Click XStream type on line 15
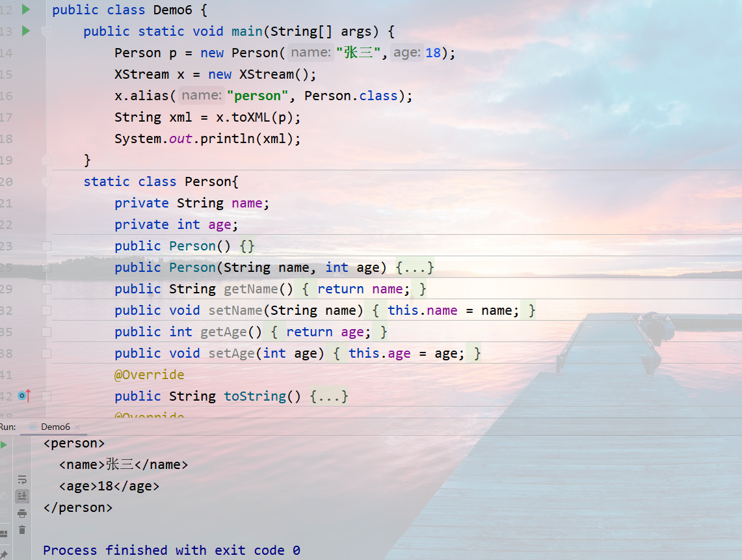The height and width of the screenshot is (560, 742). (x=142, y=74)
